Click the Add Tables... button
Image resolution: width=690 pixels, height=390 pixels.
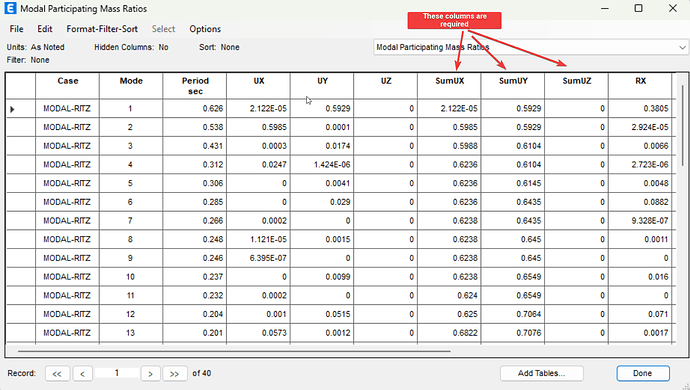541,373
